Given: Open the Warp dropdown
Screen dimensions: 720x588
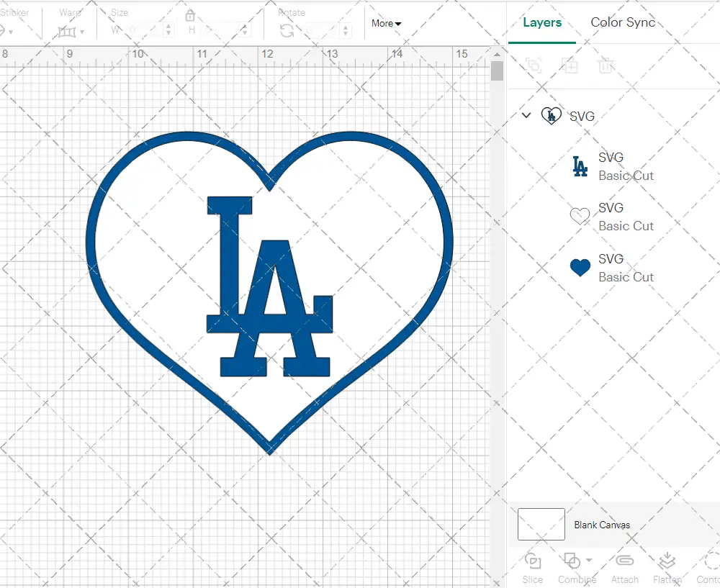Looking at the screenshot, I should coord(71,32).
